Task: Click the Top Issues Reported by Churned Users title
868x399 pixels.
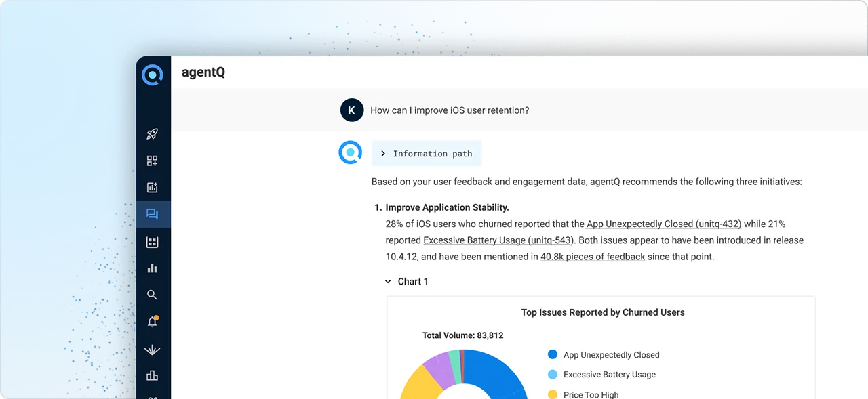Action: click(x=603, y=312)
